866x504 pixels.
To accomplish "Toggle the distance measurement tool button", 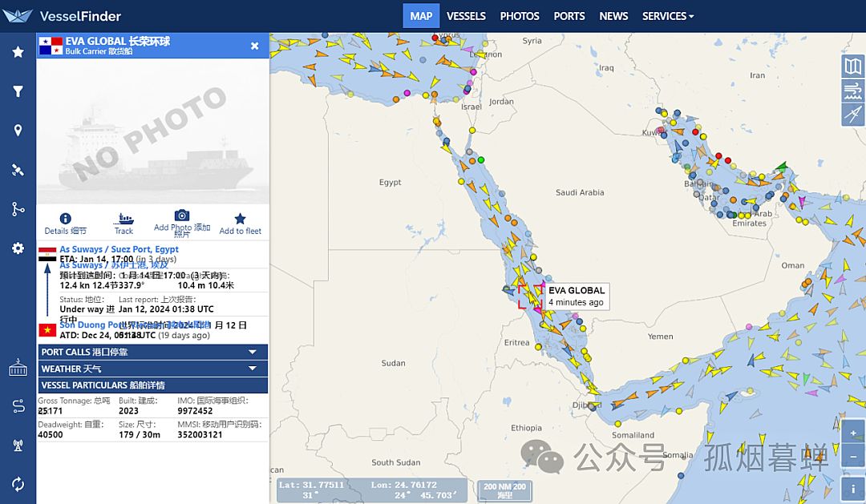I will coord(852,115).
